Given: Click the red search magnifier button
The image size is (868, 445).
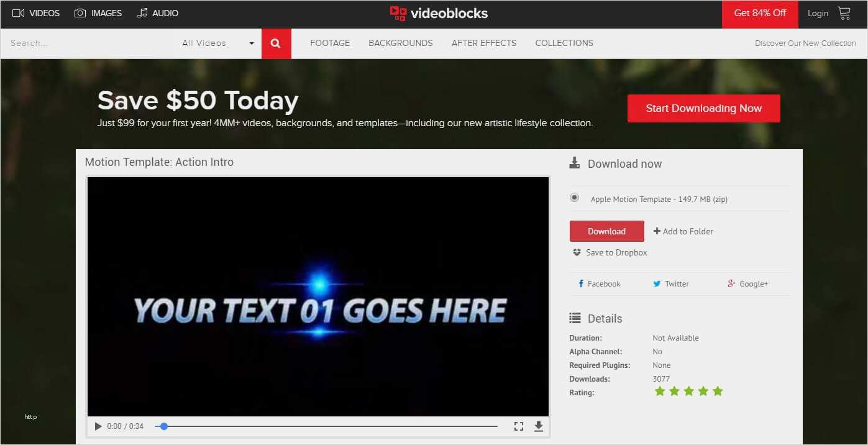Looking at the screenshot, I should [276, 44].
